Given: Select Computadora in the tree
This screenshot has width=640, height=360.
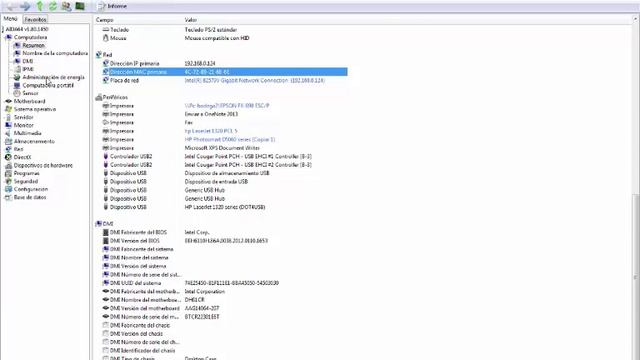Looking at the screenshot, I should (30, 37).
